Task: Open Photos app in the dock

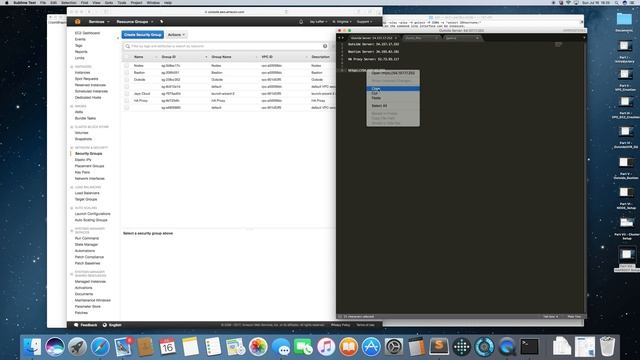Action: pos(258,347)
